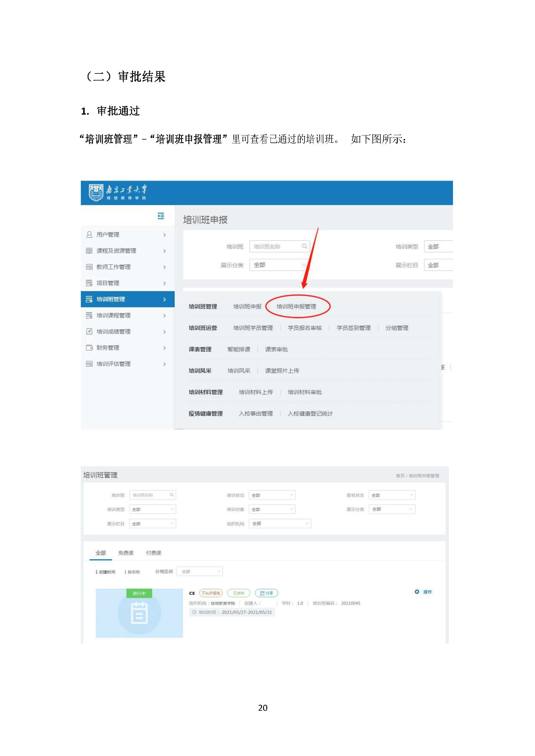
Task: Click the cs course cover thumbnail
Action: (139, 613)
